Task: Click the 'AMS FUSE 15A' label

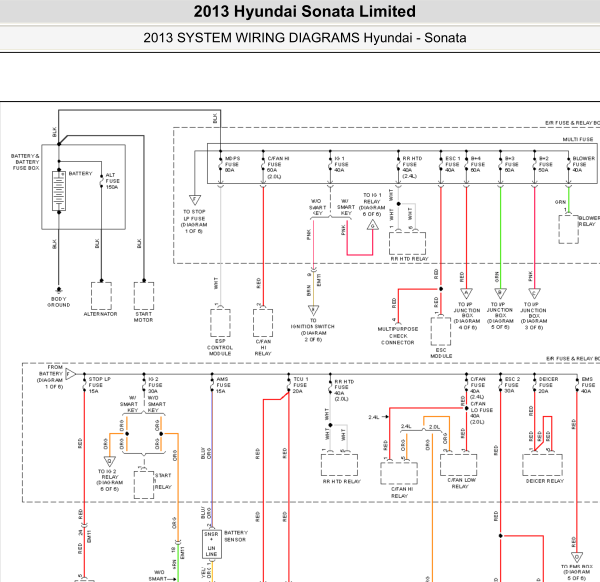Action: [223, 385]
